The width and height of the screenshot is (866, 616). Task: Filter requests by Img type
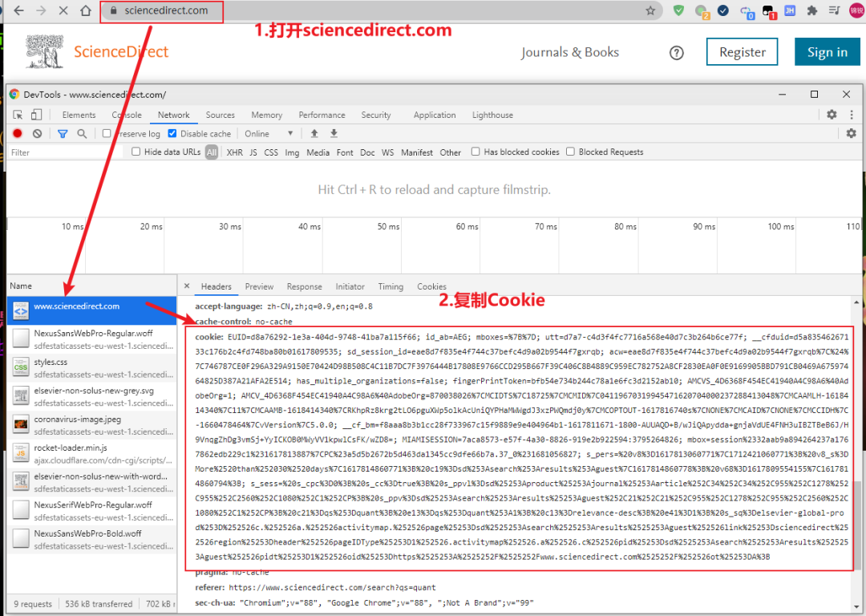[292, 152]
